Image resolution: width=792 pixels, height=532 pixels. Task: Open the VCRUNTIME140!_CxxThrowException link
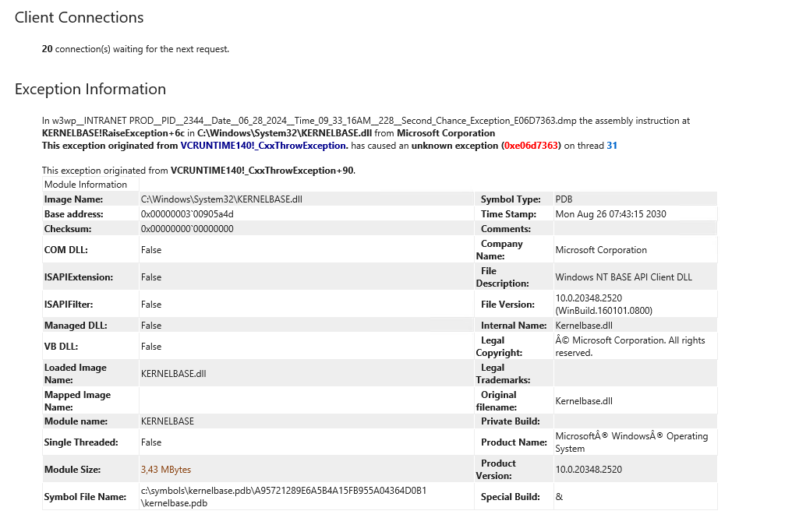pyautogui.click(x=264, y=146)
